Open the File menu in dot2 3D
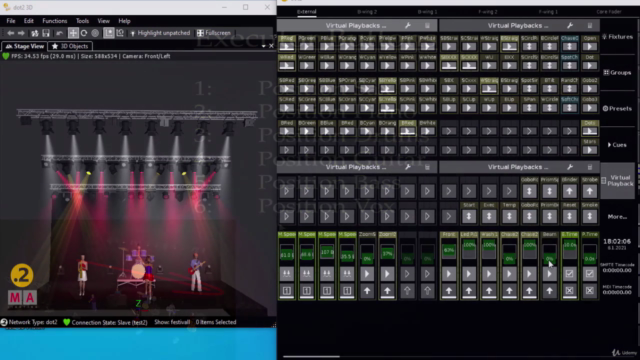The image size is (640, 360). 11,21
